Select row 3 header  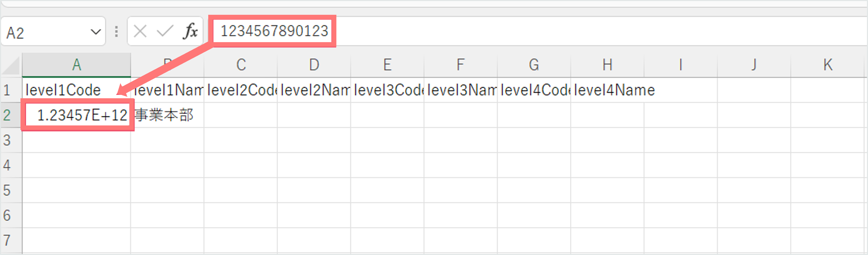(x=11, y=140)
